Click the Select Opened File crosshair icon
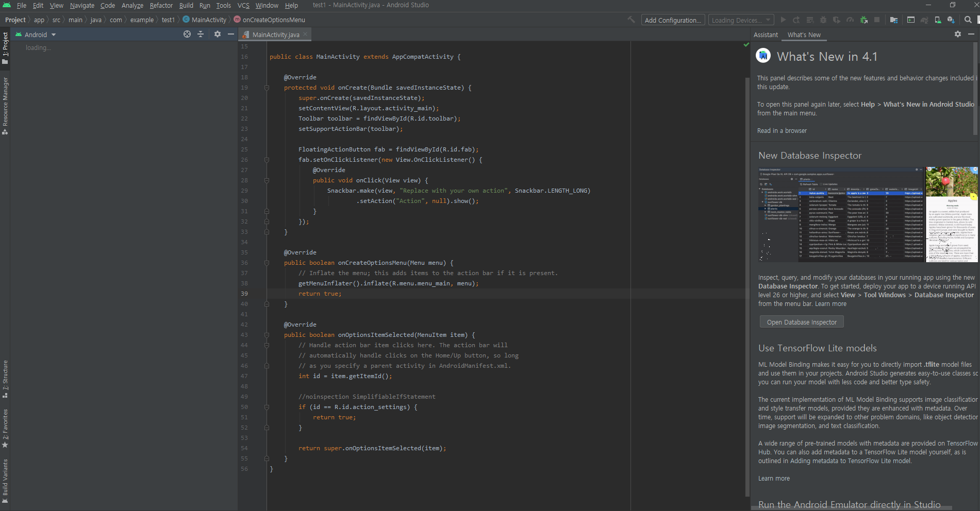 [x=187, y=34]
